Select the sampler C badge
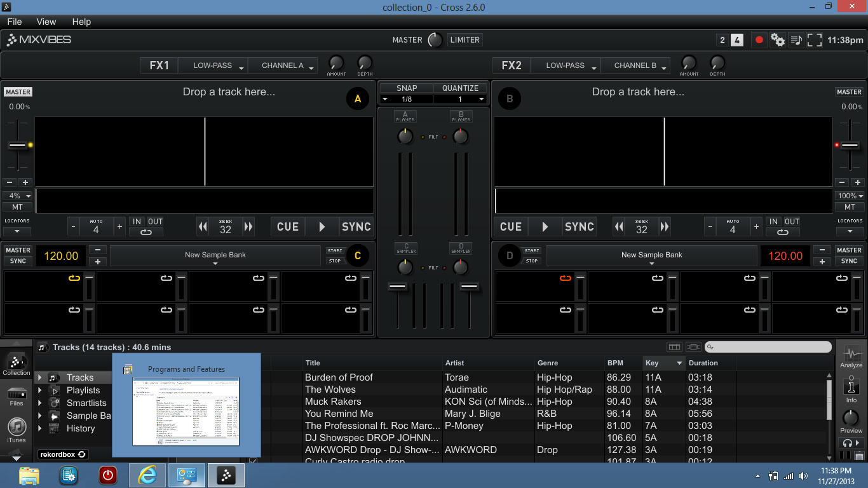This screenshot has height=488, width=868. click(358, 255)
